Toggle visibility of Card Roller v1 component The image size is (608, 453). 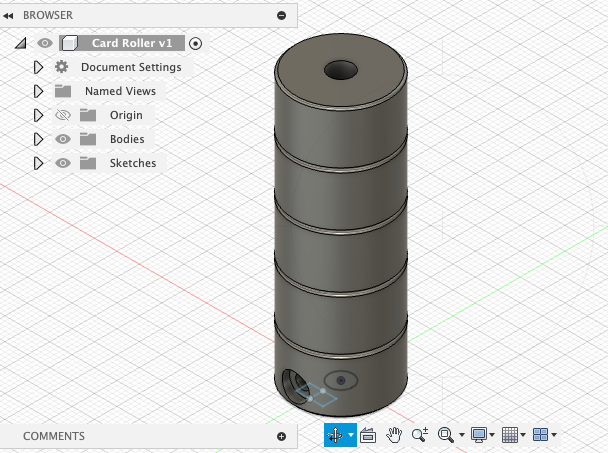45,43
